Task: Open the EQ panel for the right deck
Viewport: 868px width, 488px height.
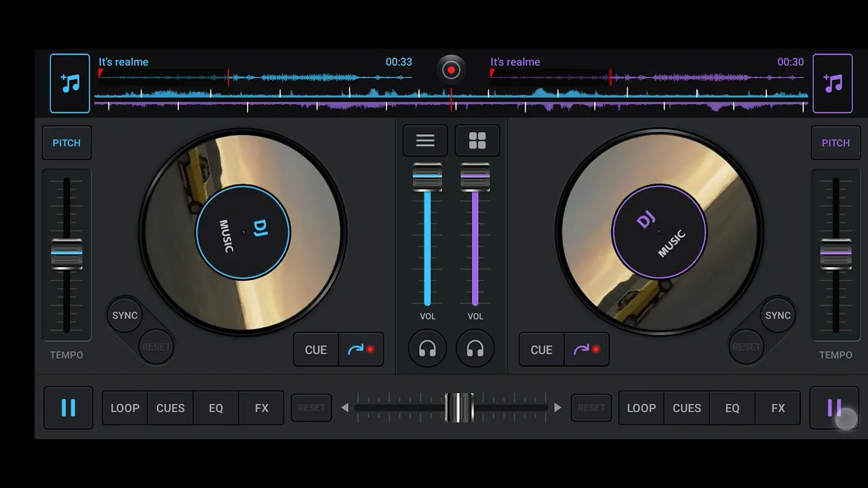Action: click(x=732, y=408)
